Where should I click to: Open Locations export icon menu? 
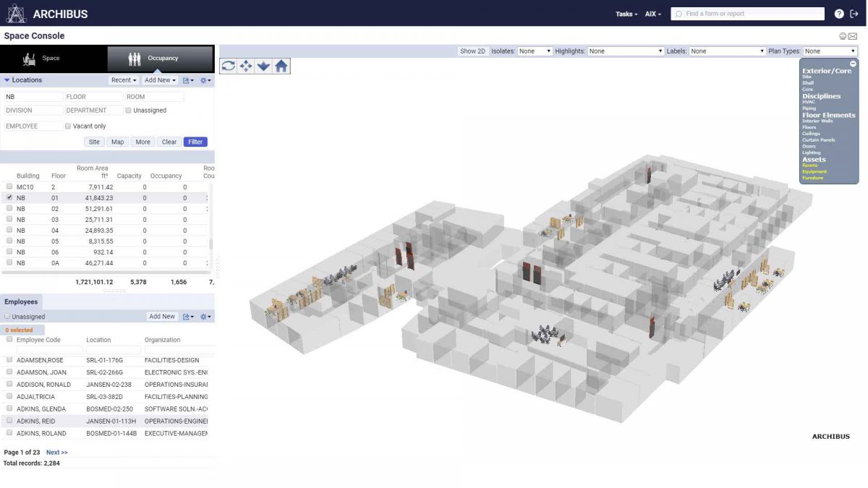(187, 80)
